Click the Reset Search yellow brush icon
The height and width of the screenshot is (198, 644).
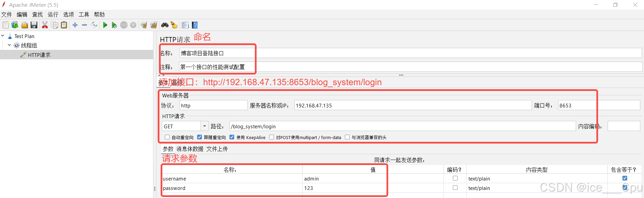click(x=174, y=25)
